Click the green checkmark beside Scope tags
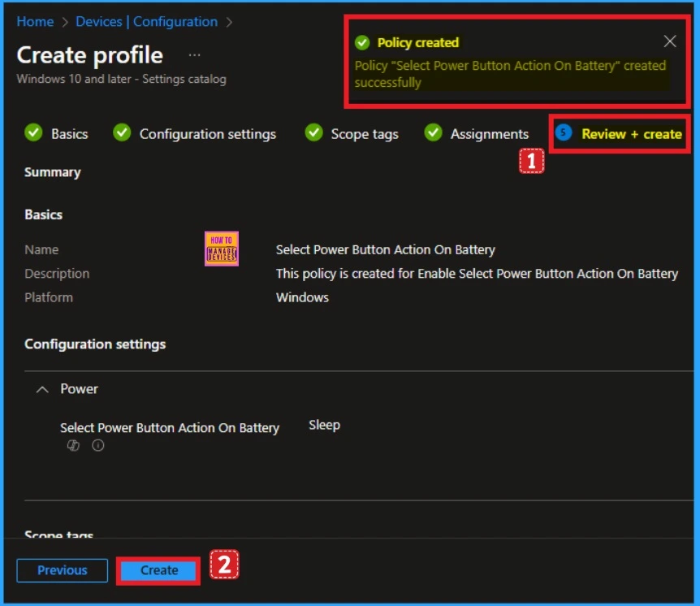The width and height of the screenshot is (700, 606). [x=313, y=132]
